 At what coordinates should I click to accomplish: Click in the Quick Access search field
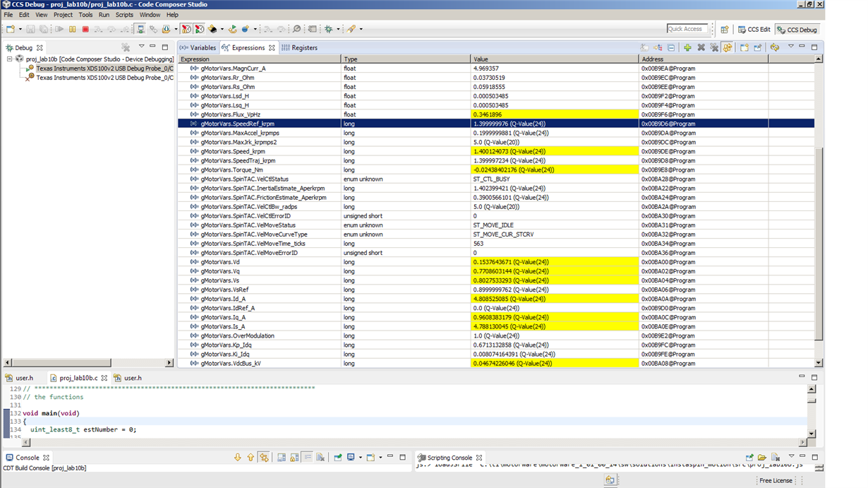click(687, 29)
